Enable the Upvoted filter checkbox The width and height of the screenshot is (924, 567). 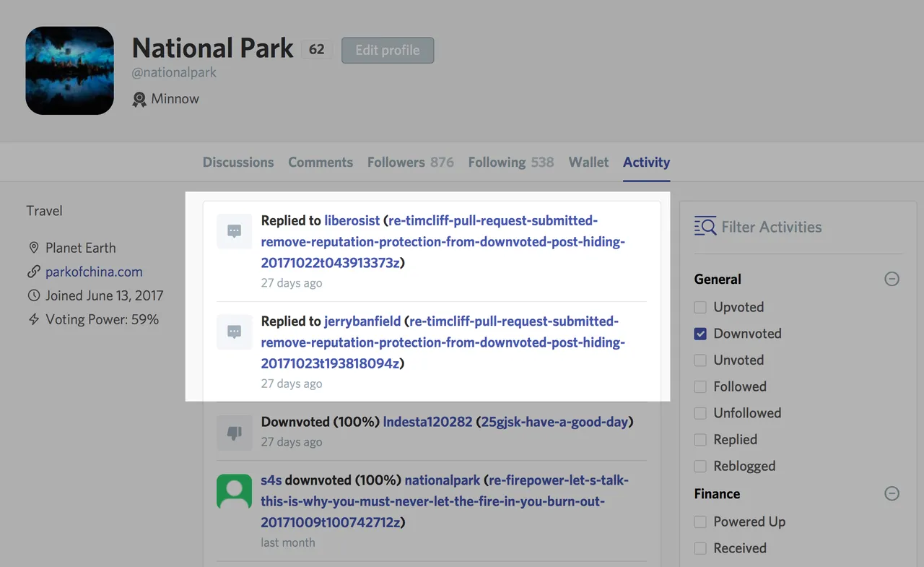[700, 307]
